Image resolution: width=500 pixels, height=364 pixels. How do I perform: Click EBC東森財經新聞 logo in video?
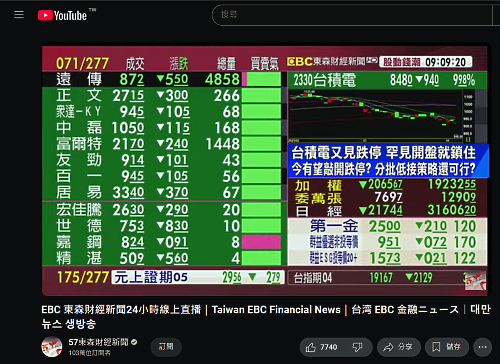click(x=332, y=62)
